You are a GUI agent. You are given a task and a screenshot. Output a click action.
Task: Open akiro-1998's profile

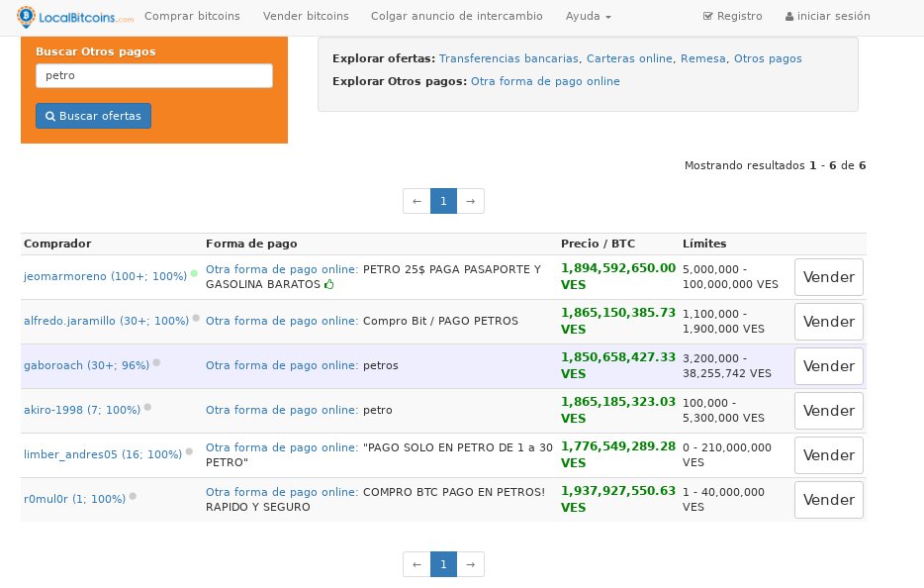82,410
